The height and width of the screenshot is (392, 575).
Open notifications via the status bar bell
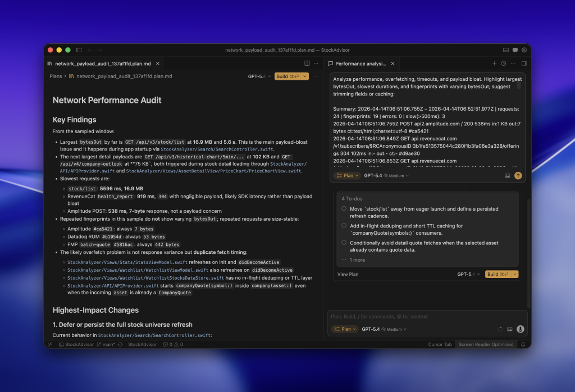click(x=523, y=344)
